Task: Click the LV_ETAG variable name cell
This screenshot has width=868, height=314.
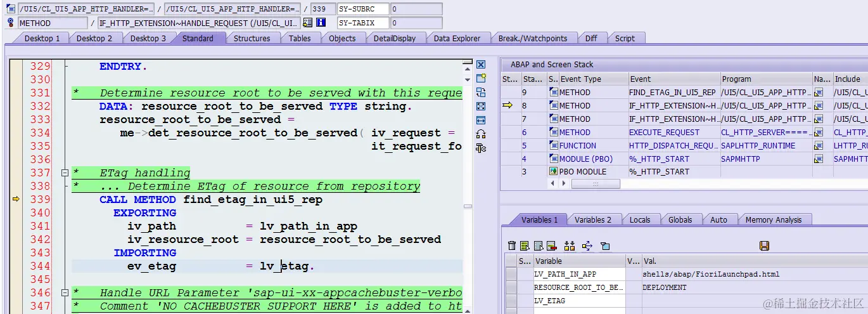Action: pyautogui.click(x=579, y=301)
